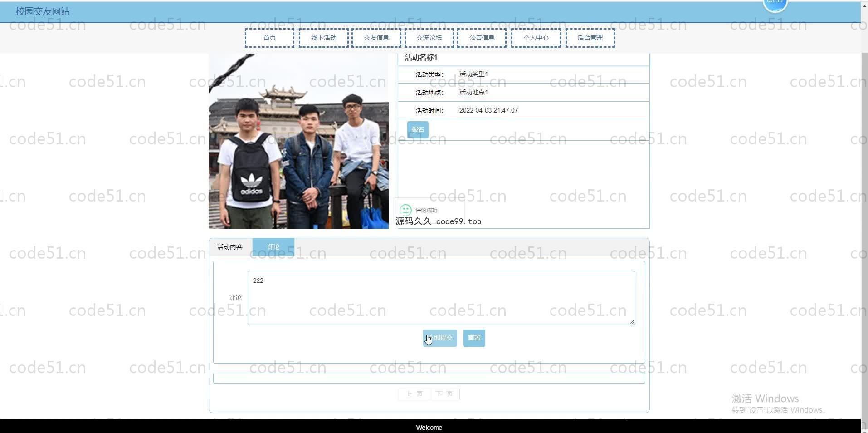Go to the 线下活动 page
The height and width of the screenshot is (433, 868).
pyautogui.click(x=324, y=38)
